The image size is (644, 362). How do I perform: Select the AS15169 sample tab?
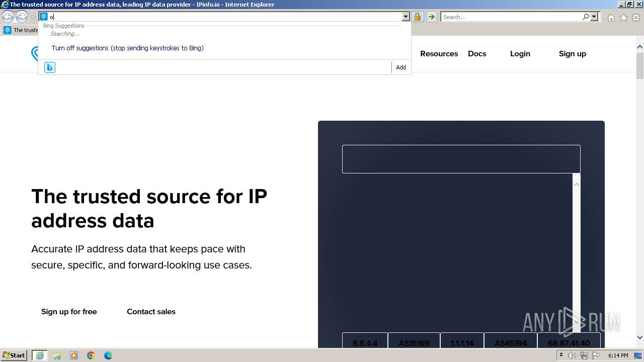(x=414, y=343)
